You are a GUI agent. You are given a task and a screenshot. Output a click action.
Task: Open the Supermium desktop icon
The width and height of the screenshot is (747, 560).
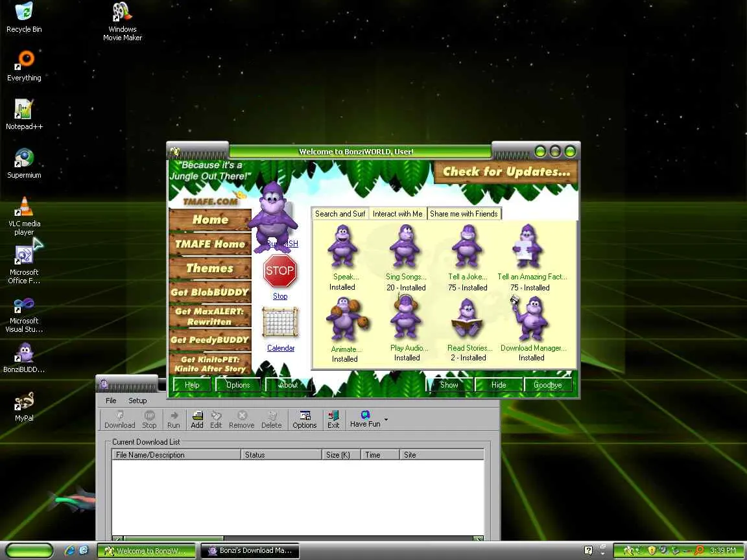tap(24, 163)
